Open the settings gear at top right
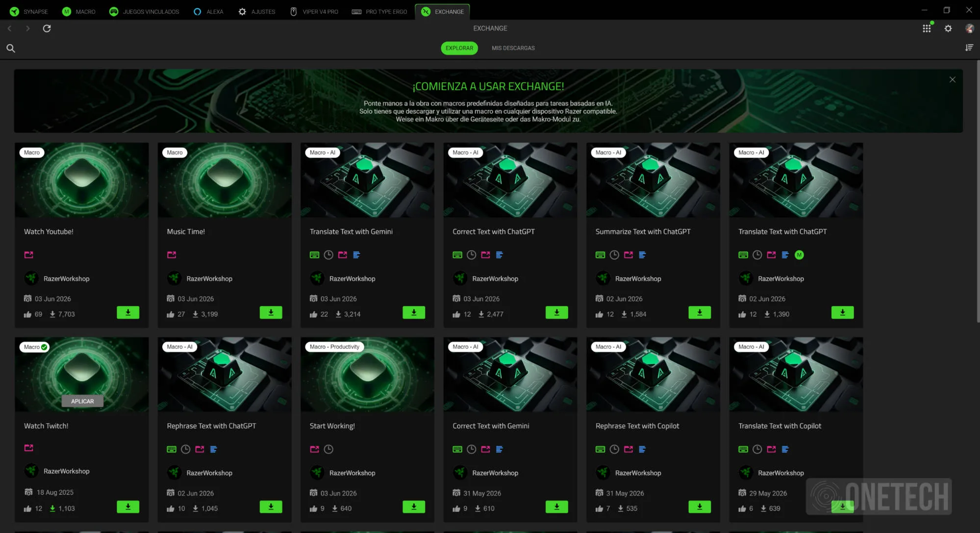The image size is (980, 533). tap(948, 28)
